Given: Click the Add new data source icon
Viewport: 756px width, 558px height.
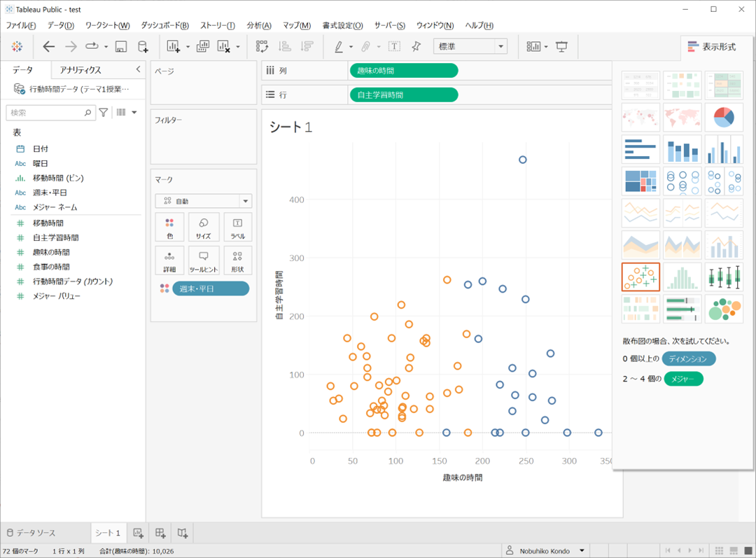Looking at the screenshot, I should [x=143, y=46].
